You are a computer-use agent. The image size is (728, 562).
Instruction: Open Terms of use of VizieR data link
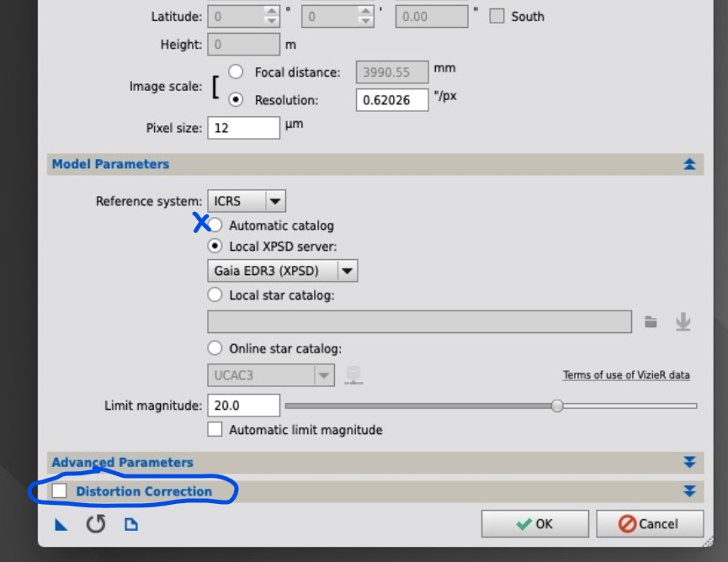(626, 375)
